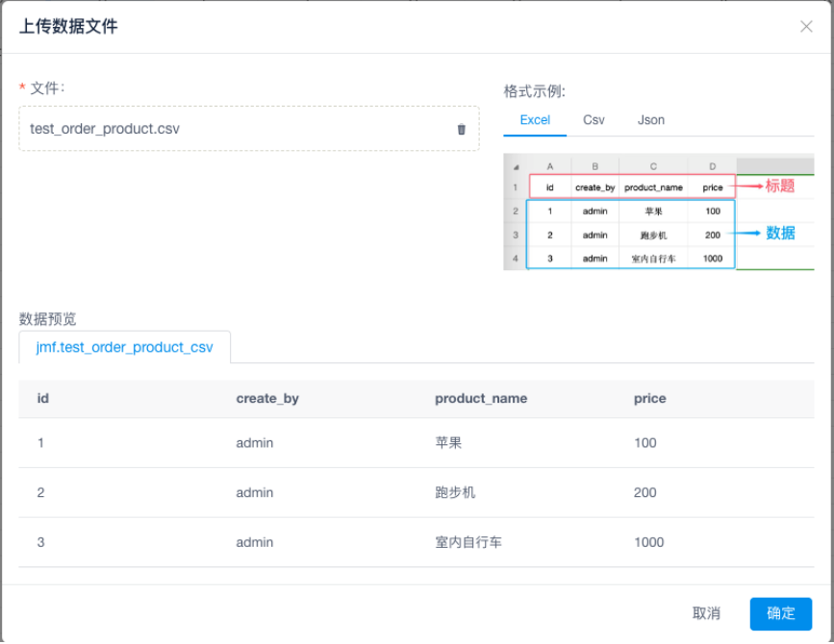
Task: Click admin in the 室内自行车 row
Action: point(254,542)
